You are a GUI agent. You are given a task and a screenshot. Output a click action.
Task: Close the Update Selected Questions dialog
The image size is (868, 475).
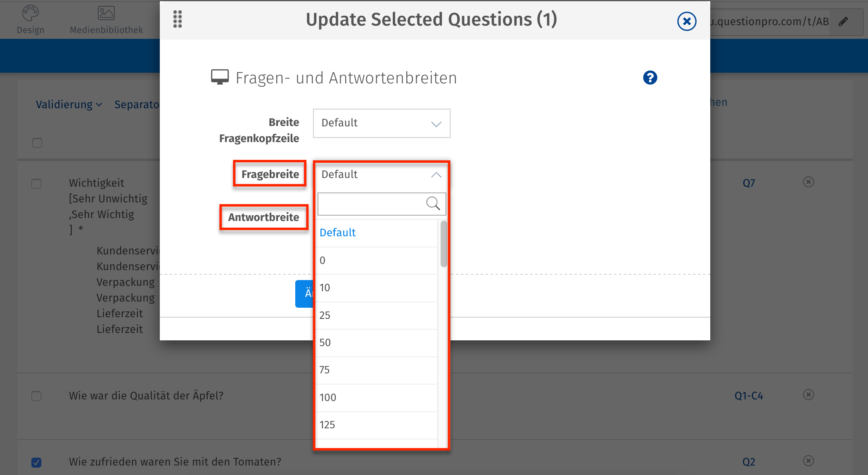(x=687, y=21)
